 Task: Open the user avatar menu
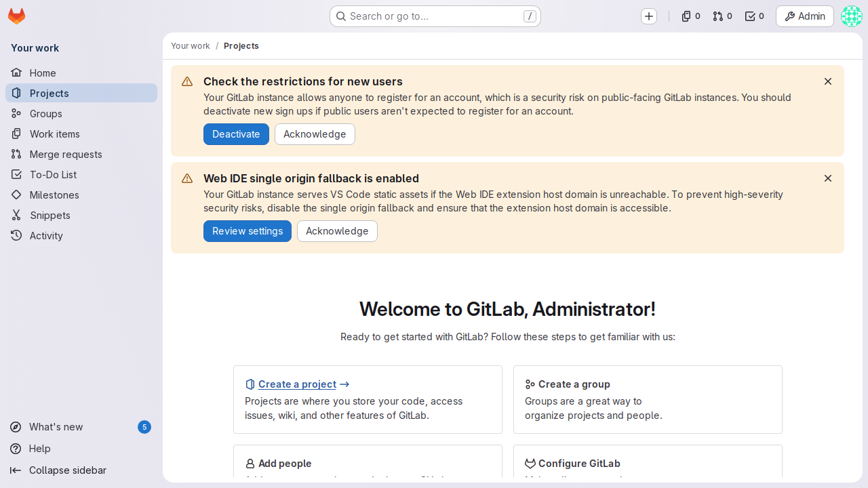(852, 16)
